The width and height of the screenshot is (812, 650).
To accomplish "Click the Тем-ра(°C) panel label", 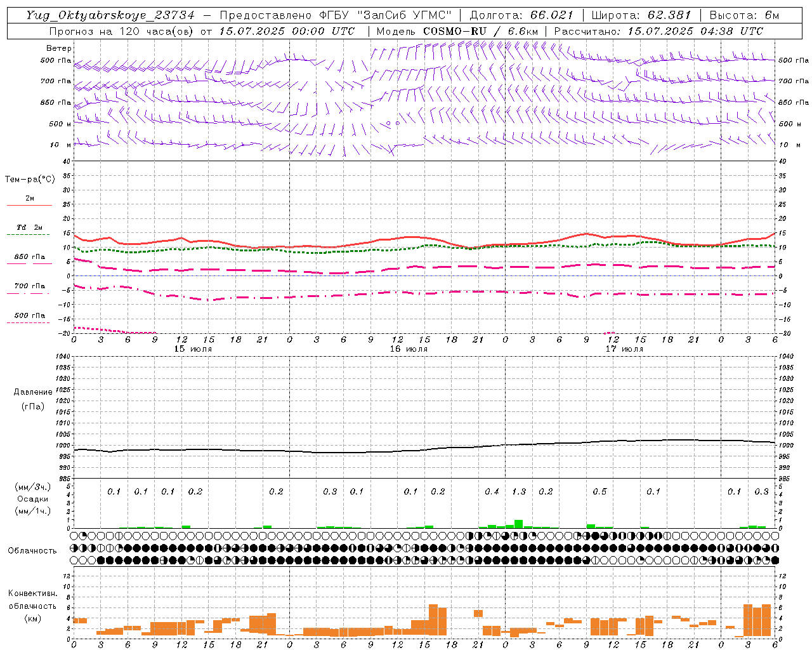I will coord(30,180).
